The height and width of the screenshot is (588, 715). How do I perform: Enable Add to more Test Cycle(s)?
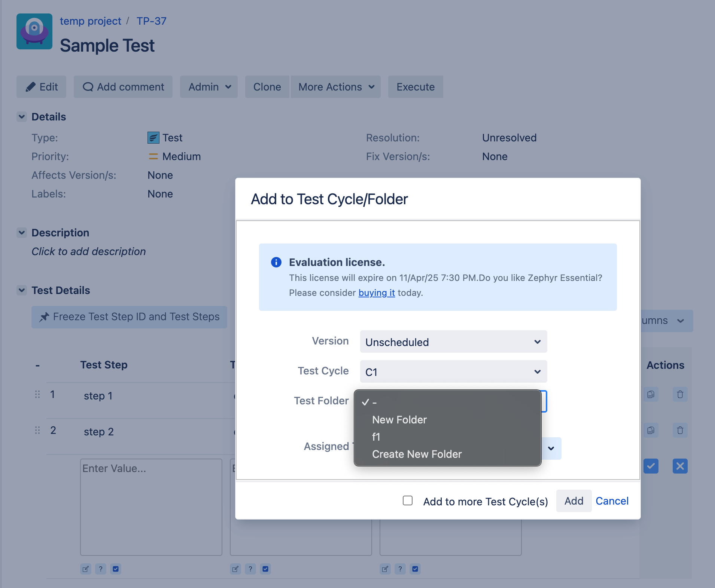pos(407,501)
